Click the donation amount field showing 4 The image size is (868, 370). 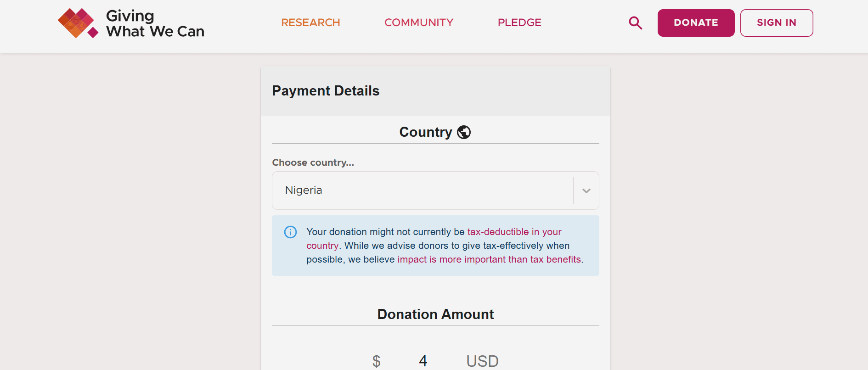tap(423, 361)
